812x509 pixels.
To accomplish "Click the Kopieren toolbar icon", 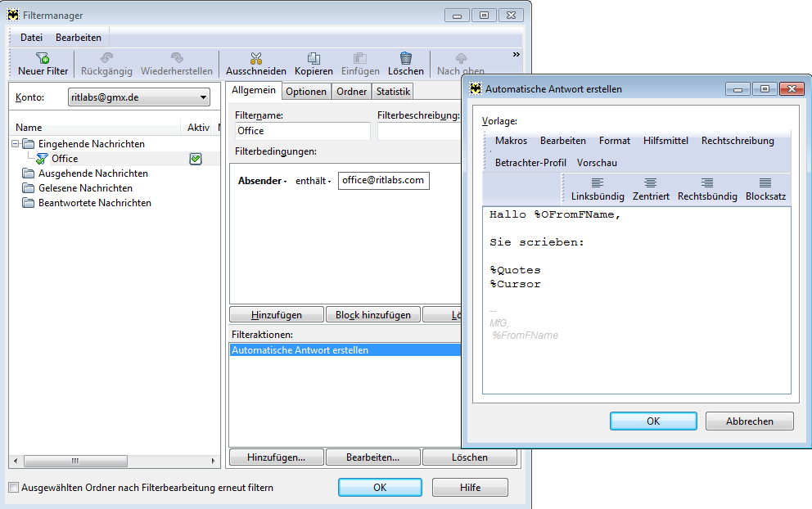I will [x=314, y=57].
